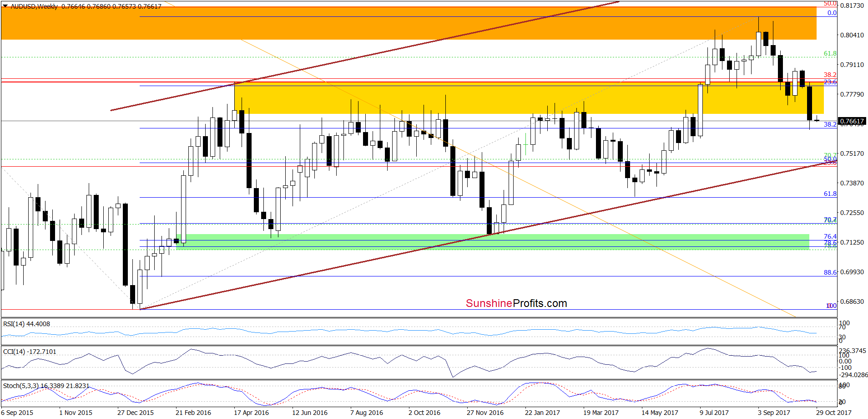
Task: Click the 0.79110 price axis label
Action: (x=852, y=65)
